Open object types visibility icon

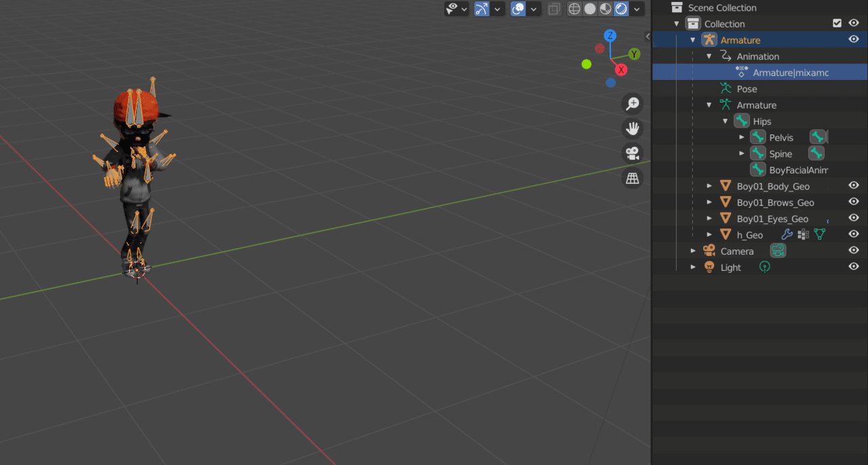click(452, 9)
